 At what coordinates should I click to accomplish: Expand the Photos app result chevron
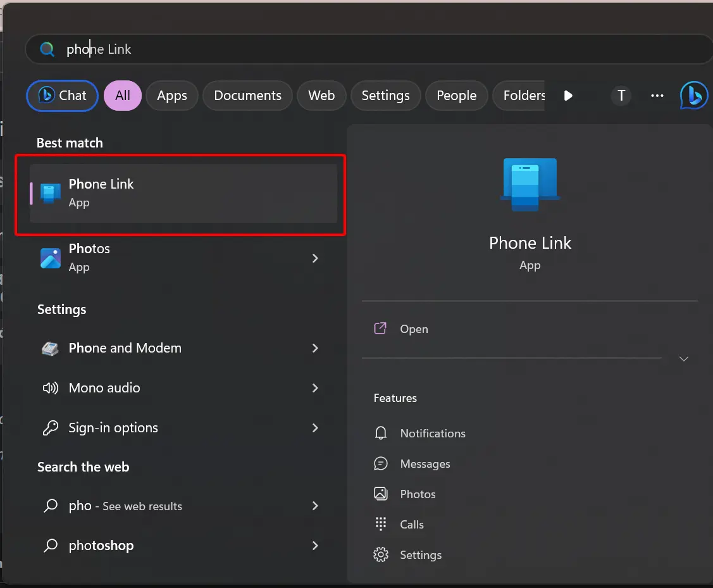point(315,258)
